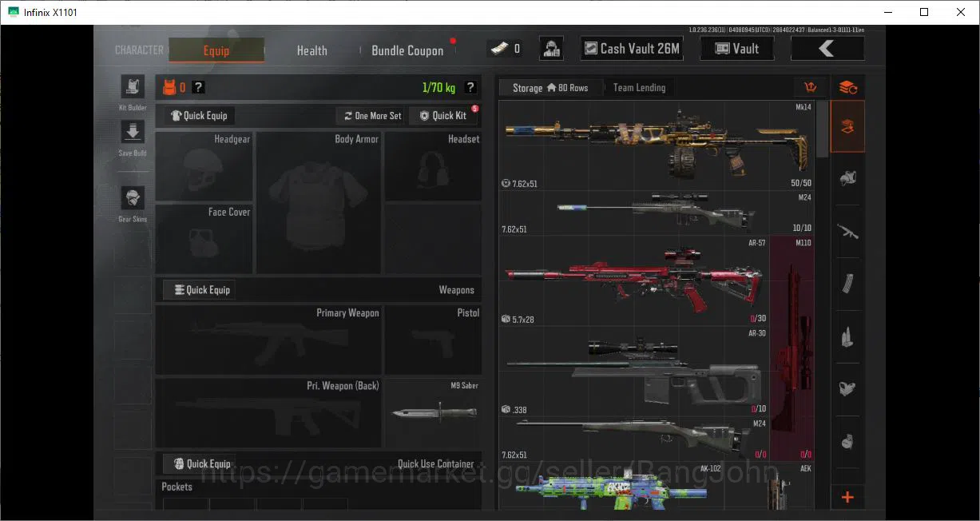Open Cash Vault 26M
This screenshot has width=980, height=521.
tap(632, 49)
